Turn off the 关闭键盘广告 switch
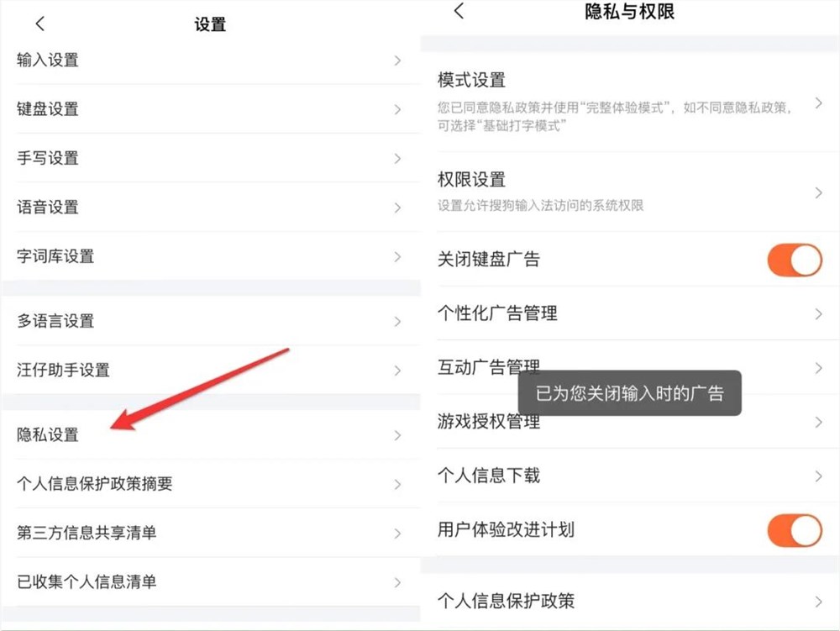 [795, 260]
